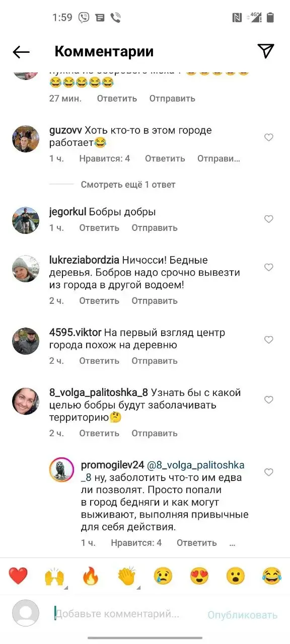
Task: Insert the red heart emoji
Action: [18, 576]
